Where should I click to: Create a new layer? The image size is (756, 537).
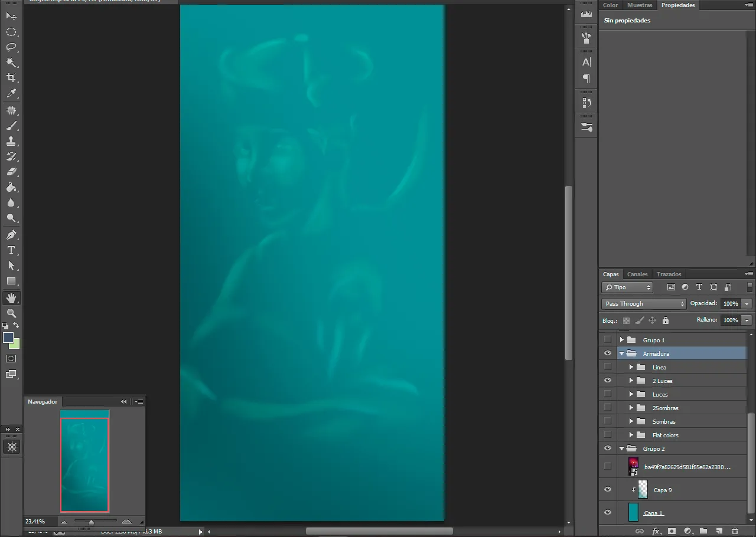pos(719,531)
